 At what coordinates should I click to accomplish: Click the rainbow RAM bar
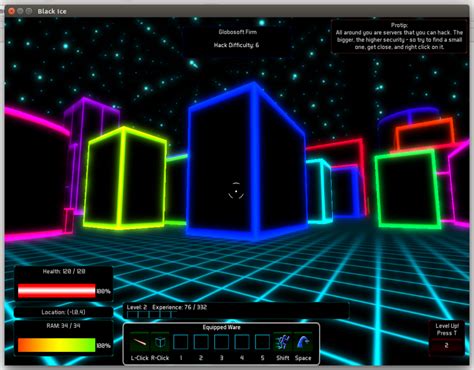[x=57, y=345]
